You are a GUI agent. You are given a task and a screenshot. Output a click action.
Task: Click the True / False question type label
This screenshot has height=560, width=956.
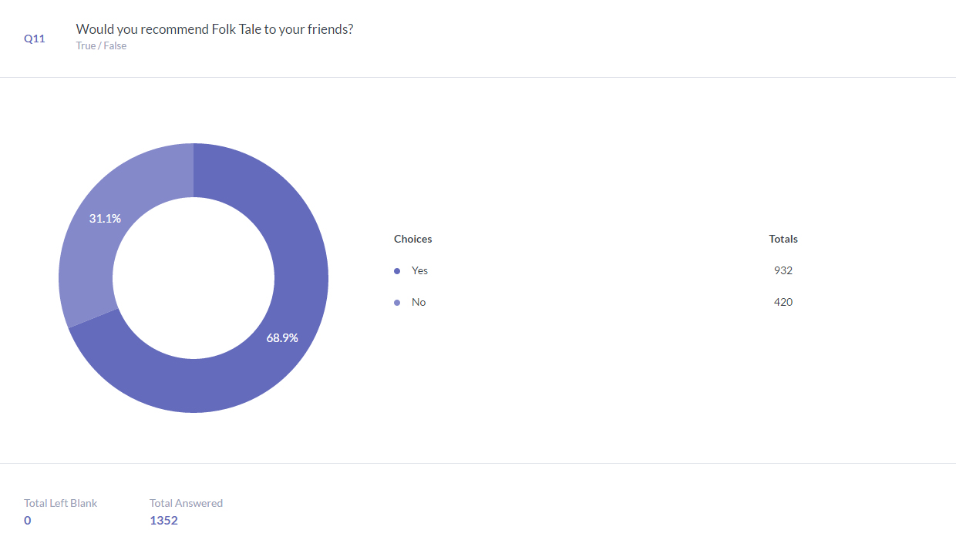click(x=101, y=45)
